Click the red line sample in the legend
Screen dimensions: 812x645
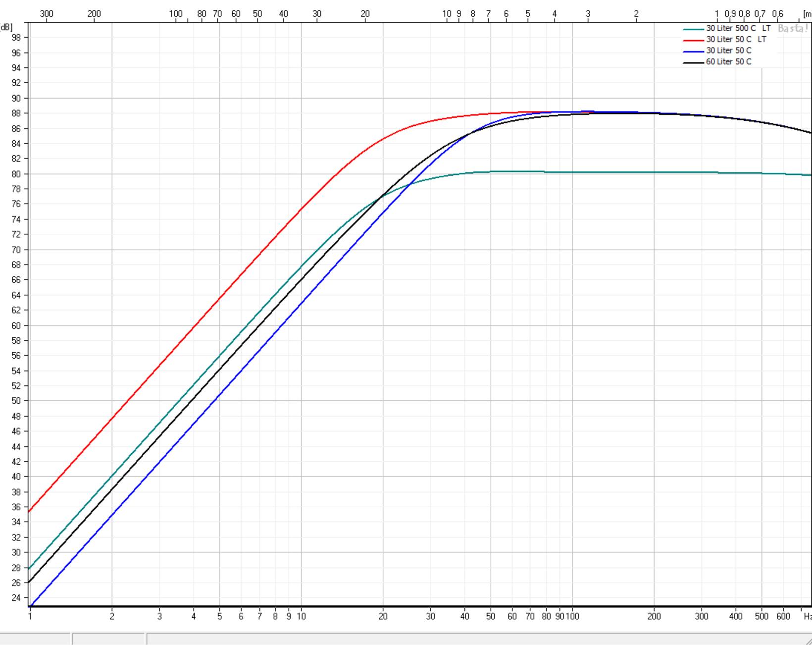click(x=693, y=40)
